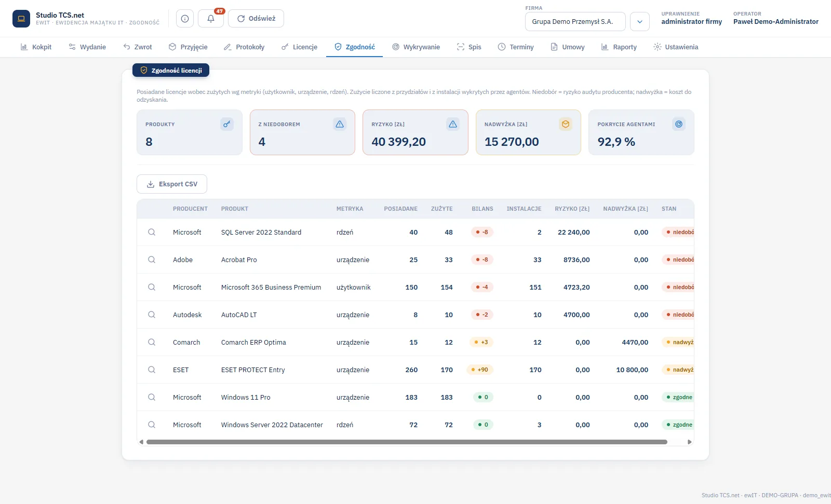The image size is (831, 504).
Task: Click the 40 399,20 risk value
Action: click(x=399, y=142)
